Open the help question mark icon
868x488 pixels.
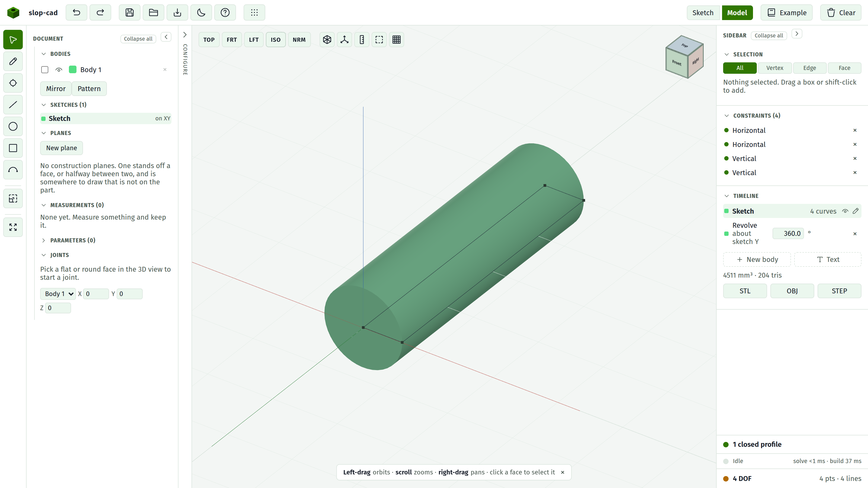click(225, 12)
